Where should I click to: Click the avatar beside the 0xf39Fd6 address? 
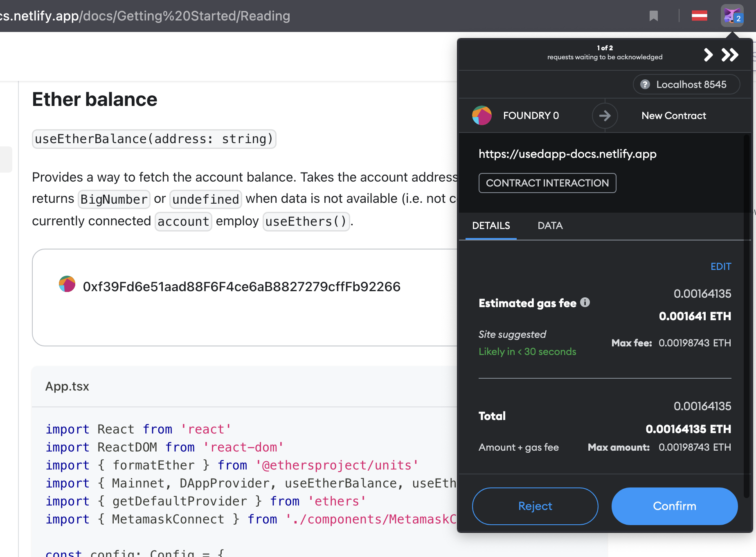[67, 284]
